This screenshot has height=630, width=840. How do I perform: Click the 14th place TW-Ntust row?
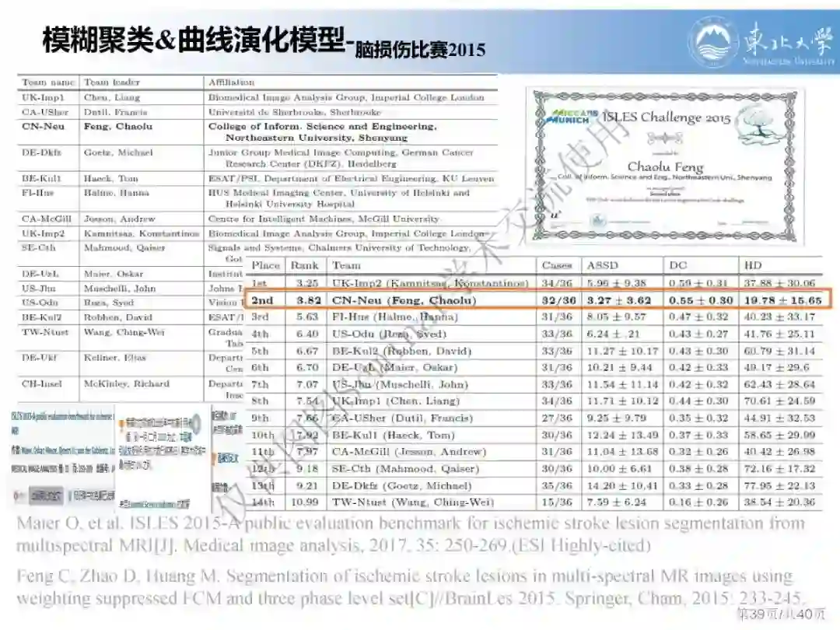tap(534, 502)
